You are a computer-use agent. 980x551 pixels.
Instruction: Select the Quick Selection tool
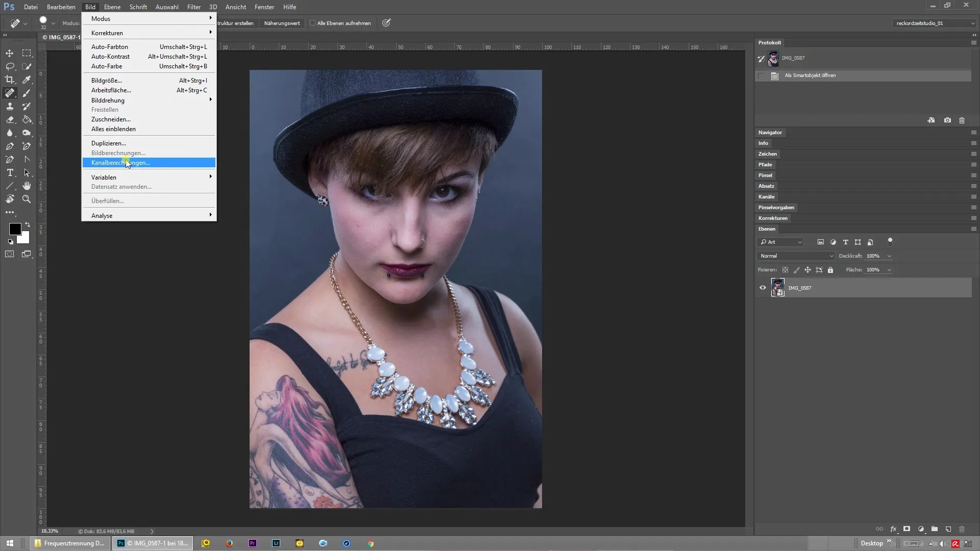coord(27,66)
